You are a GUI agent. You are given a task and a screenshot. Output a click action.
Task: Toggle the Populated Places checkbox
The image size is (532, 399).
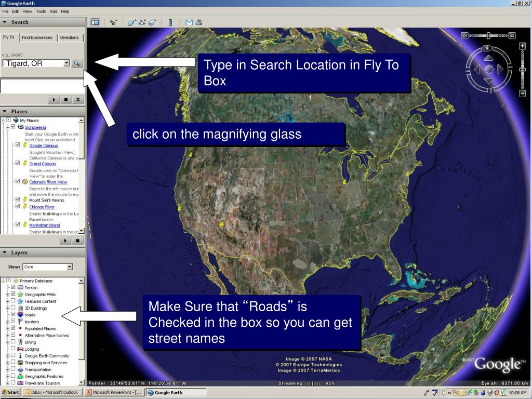[x=13, y=328]
